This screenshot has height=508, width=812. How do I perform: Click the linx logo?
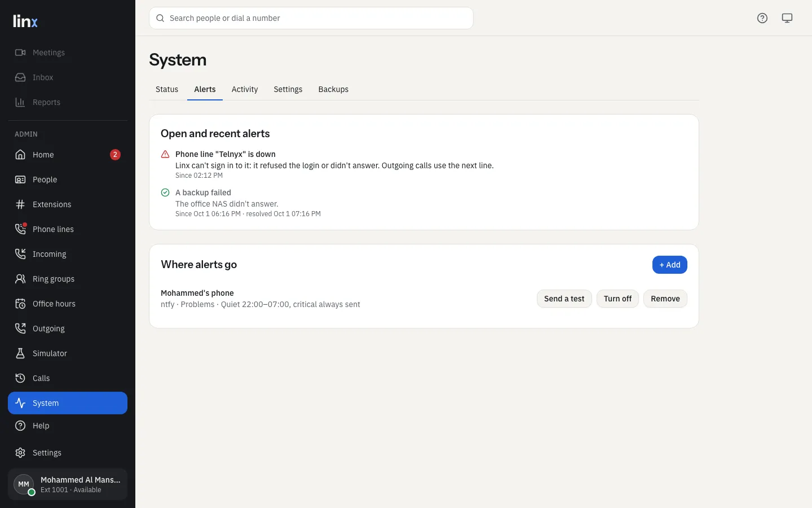point(25,21)
